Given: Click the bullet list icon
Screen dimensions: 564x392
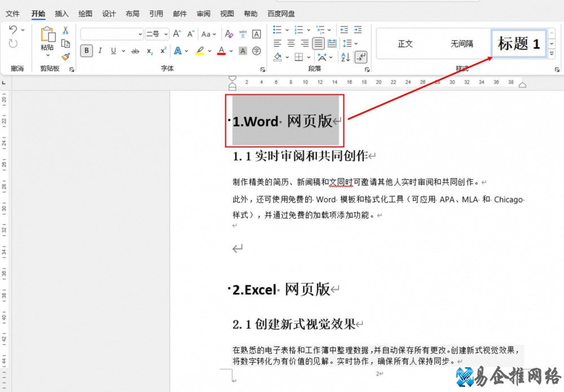Looking at the screenshot, I should click(x=277, y=29).
